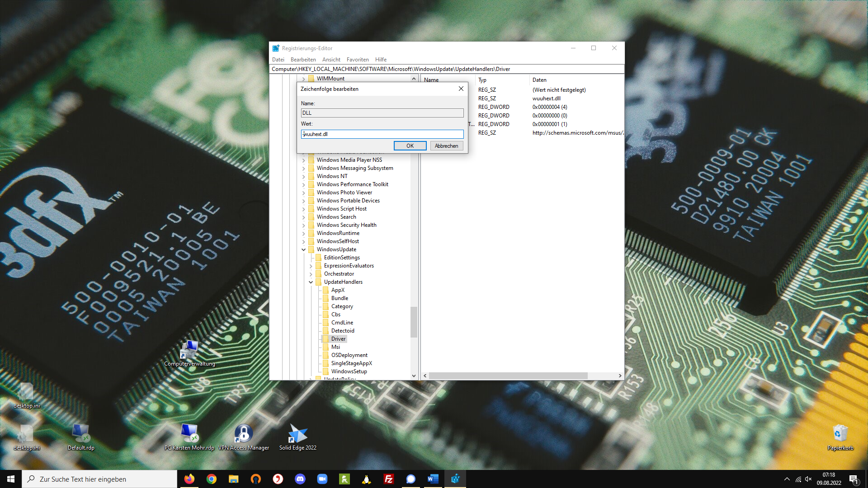
Task: Expand the Orchestrator tree node
Action: 311,274
